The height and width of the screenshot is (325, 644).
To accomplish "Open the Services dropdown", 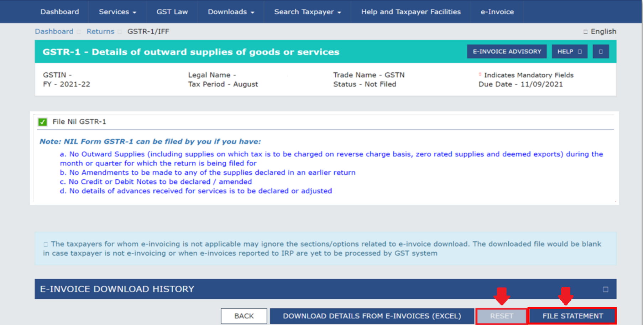I will 117,11.
